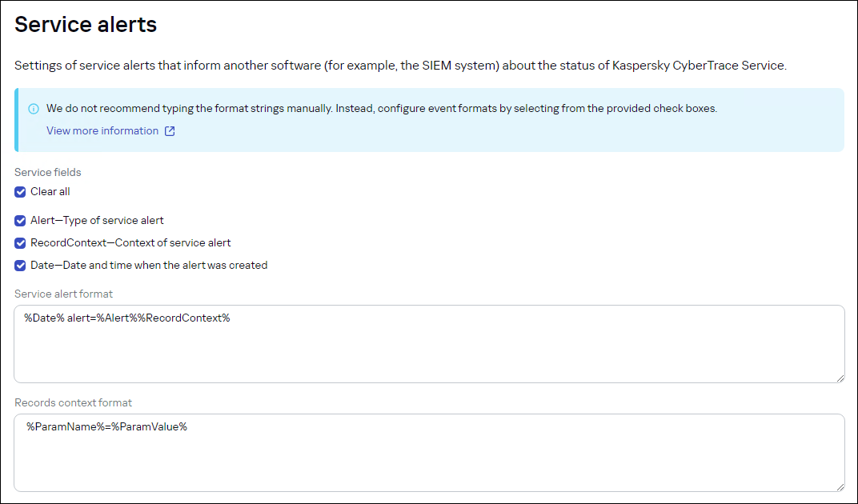Uncheck the Alert—Type of service alert checkbox

(x=19, y=220)
